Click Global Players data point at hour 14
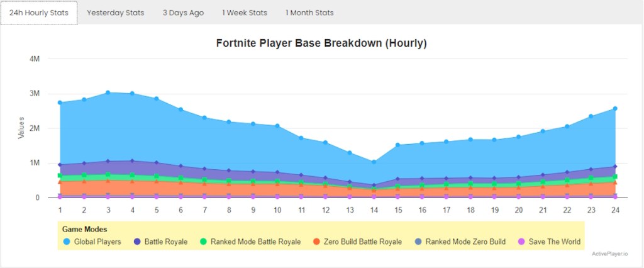 (x=374, y=162)
